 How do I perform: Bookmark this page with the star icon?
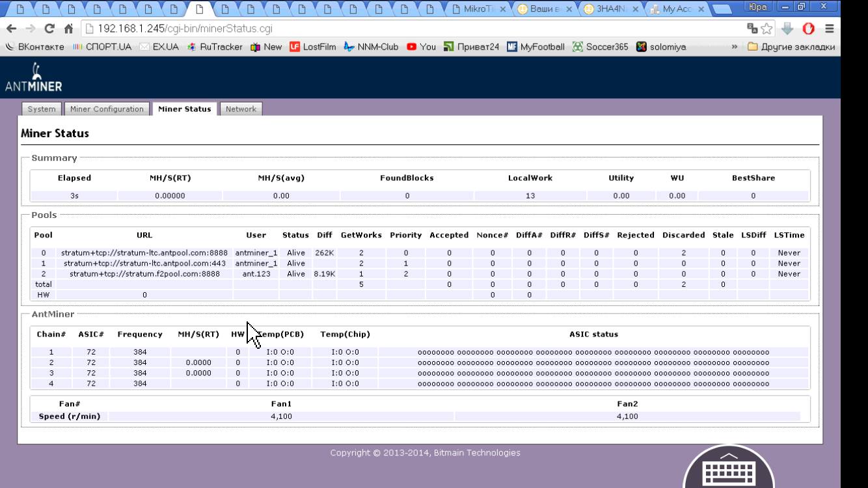tap(766, 29)
